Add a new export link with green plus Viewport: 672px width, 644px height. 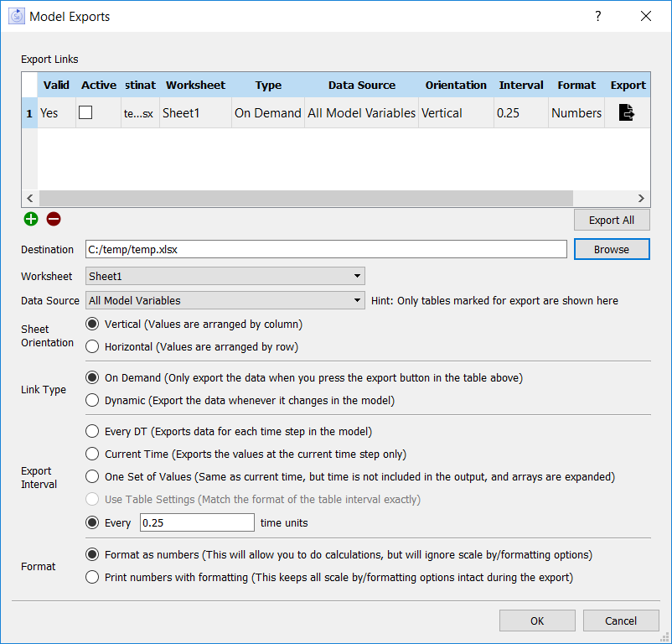(31, 219)
